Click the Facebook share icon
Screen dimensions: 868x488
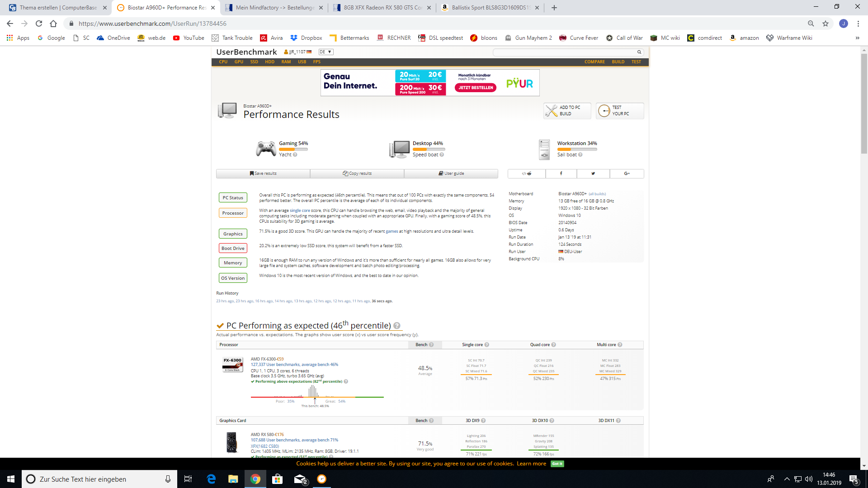561,174
